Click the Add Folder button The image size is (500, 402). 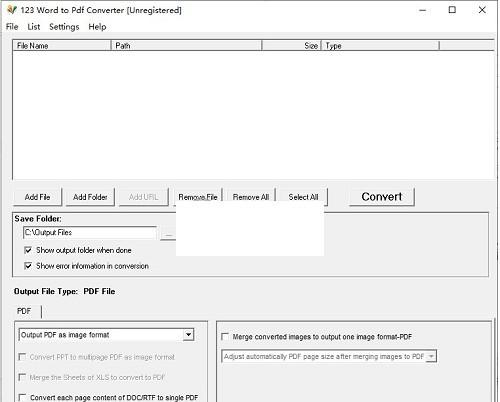(x=90, y=197)
